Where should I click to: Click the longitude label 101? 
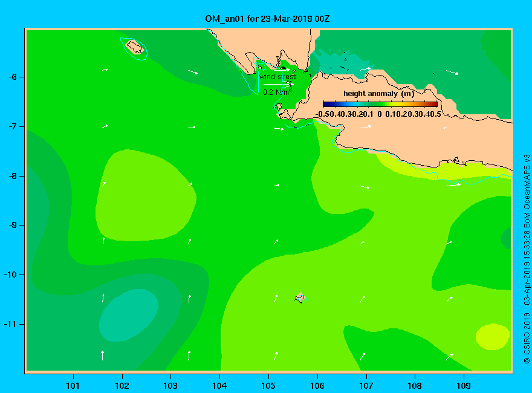(x=73, y=386)
